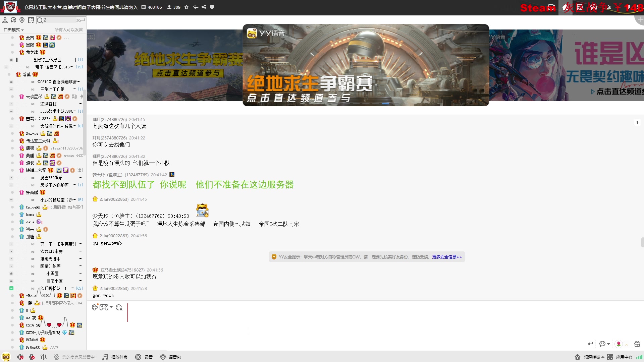Click the right-side 谁是 banner
The width and height of the screenshot is (644, 362).
point(567,65)
